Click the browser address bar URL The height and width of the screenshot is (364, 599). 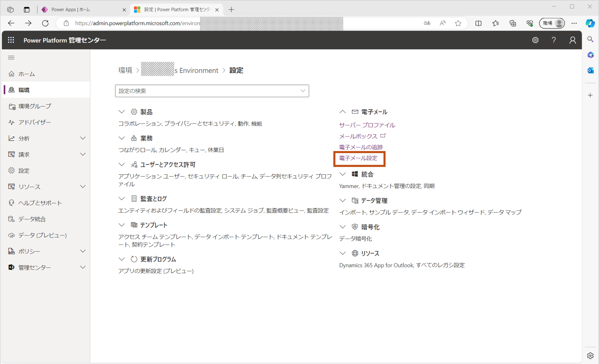137,23
